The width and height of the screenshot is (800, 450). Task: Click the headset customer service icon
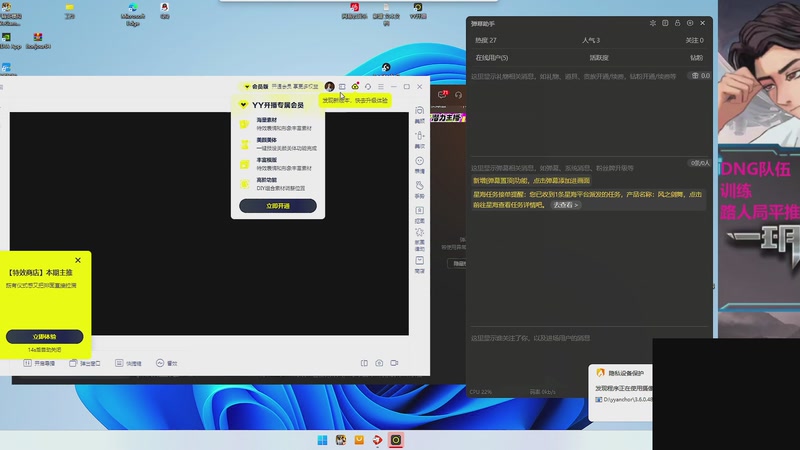(x=368, y=87)
